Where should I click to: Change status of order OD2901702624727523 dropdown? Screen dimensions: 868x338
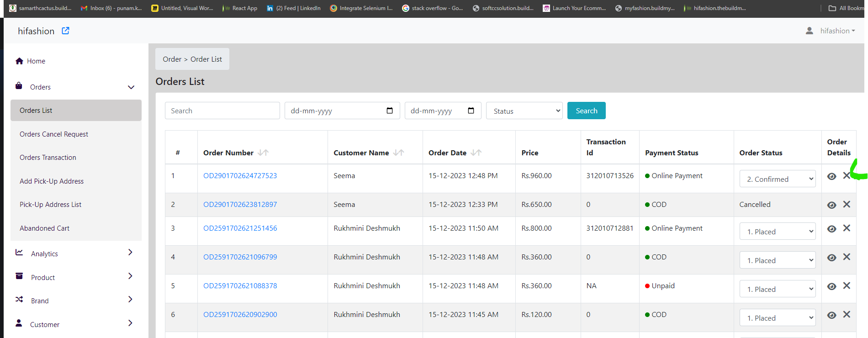[x=778, y=179]
